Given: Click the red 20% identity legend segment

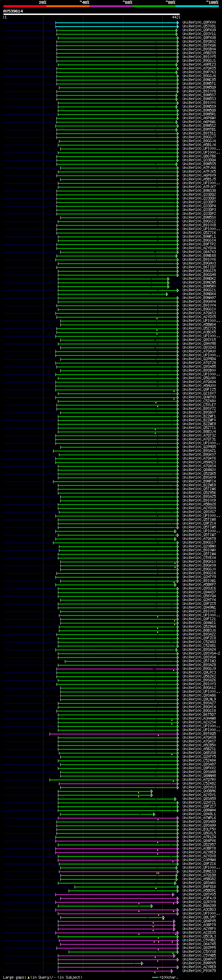Looking at the screenshot, I should pos(25,6).
